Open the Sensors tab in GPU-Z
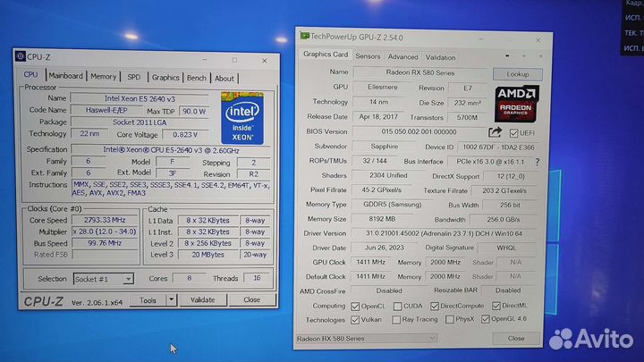The image size is (644, 362). tap(368, 56)
